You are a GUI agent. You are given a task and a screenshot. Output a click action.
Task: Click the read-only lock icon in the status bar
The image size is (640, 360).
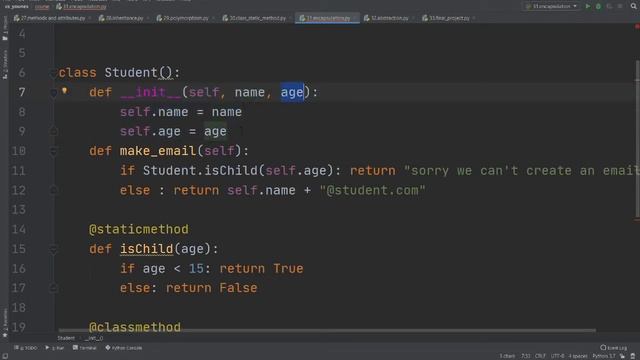(622, 356)
